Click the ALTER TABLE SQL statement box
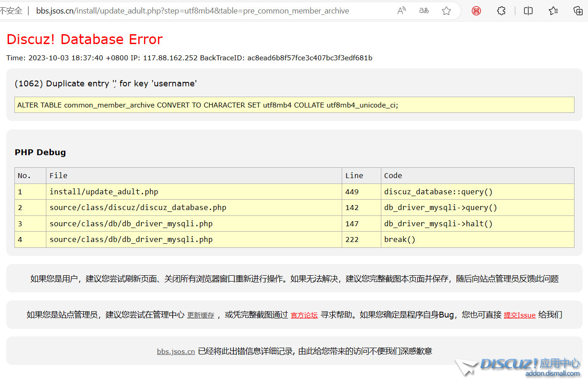Screen dimensions: 588x385 pyautogui.click(x=294, y=105)
